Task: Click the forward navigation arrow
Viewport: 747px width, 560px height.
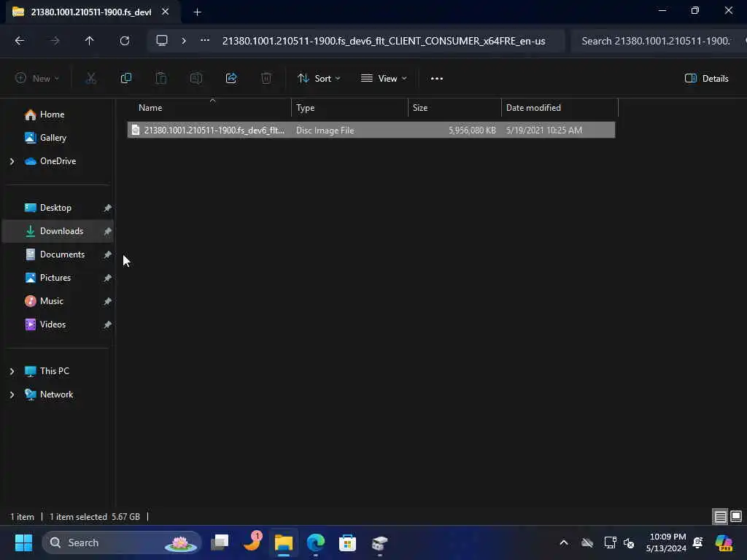Action: tap(55, 41)
